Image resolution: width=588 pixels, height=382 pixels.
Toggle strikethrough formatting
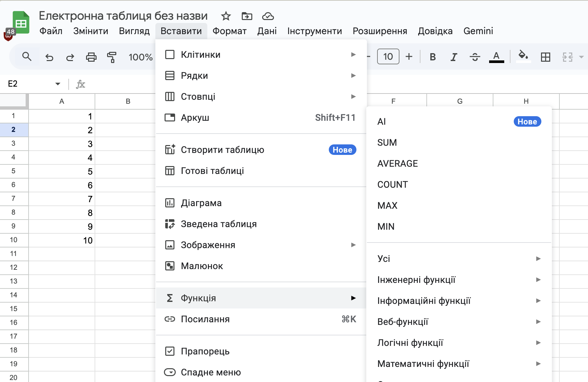point(475,57)
